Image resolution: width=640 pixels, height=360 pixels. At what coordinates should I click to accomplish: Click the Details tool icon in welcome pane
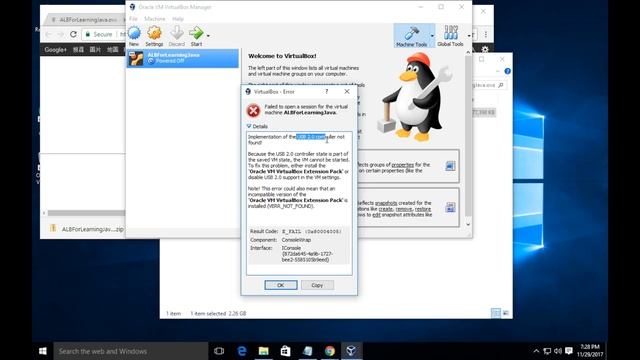pos(450,166)
